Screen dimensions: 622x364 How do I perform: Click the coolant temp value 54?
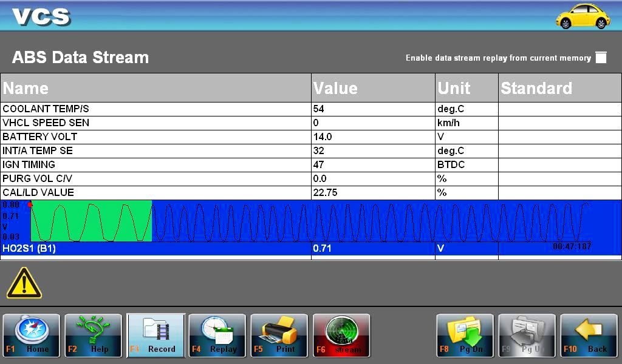pos(318,109)
